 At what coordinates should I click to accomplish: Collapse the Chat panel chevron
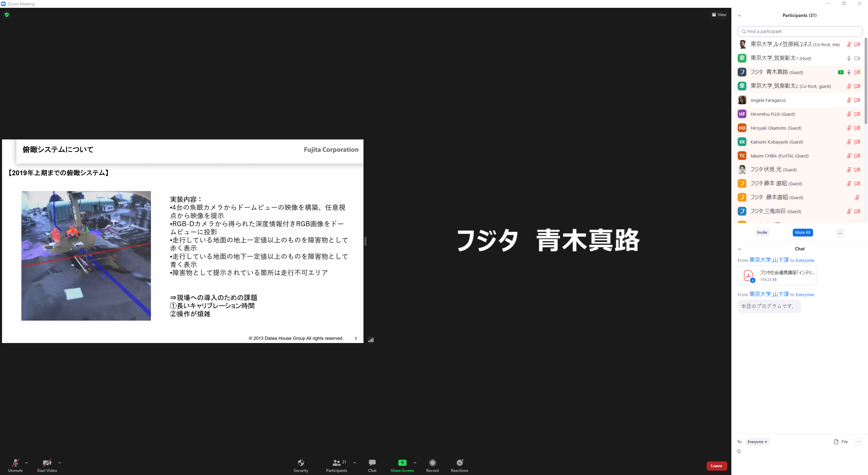pyautogui.click(x=739, y=249)
